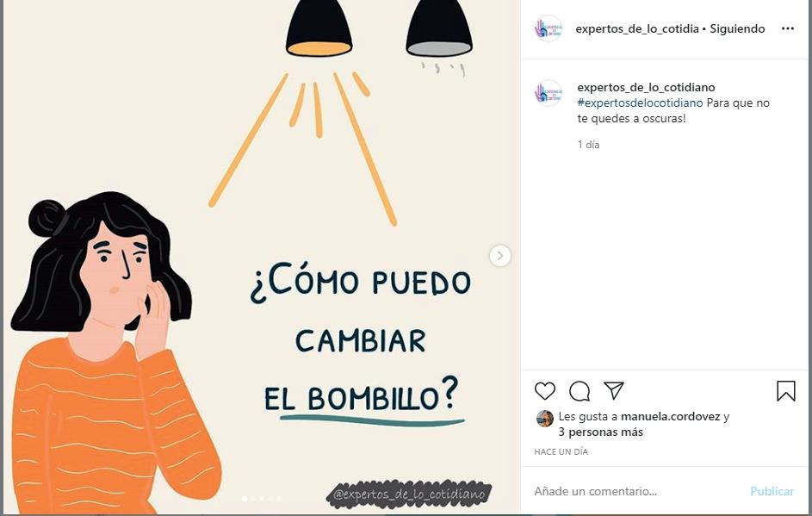Select the first carousel dot indicator
The height and width of the screenshot is (516, 812).
point(245,499)
